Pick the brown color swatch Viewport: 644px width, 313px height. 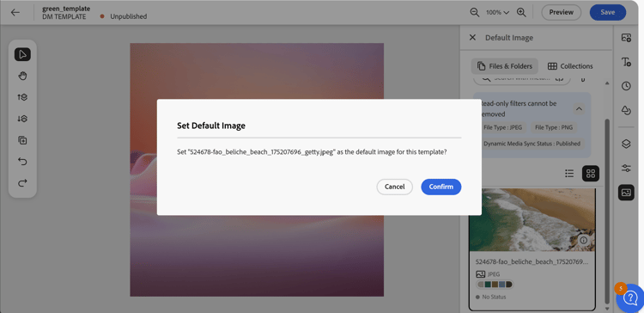495,285
